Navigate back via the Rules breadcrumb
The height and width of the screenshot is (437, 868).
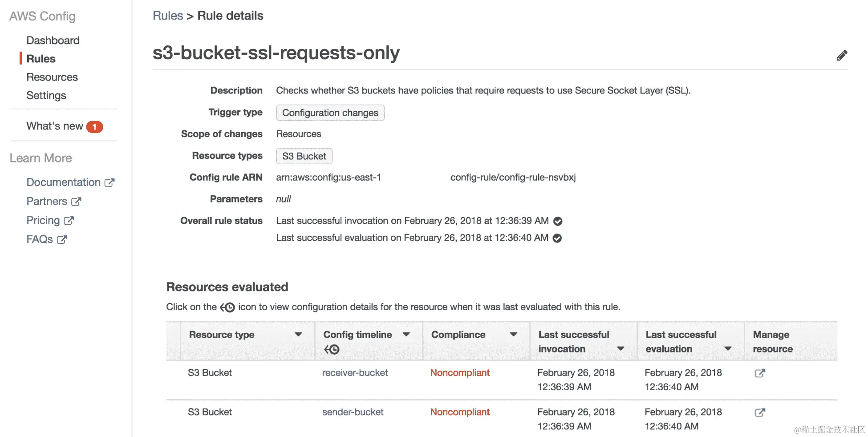click(168, 16)
